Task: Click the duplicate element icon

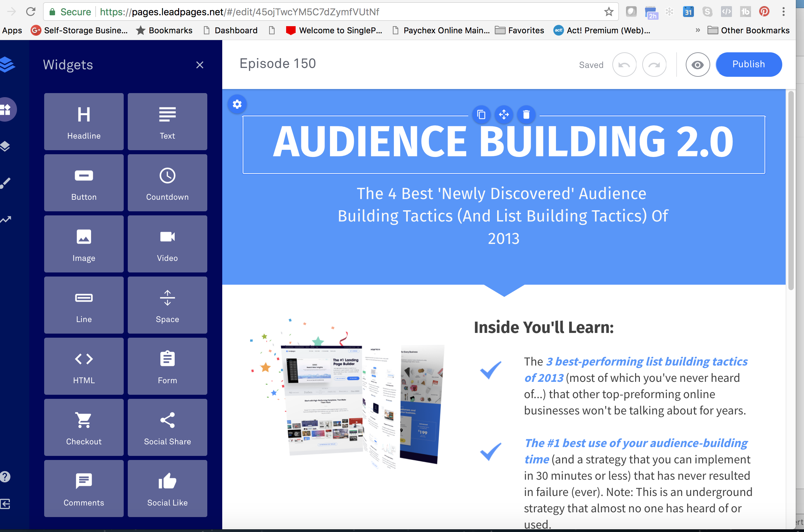Action: click(481, 114)
